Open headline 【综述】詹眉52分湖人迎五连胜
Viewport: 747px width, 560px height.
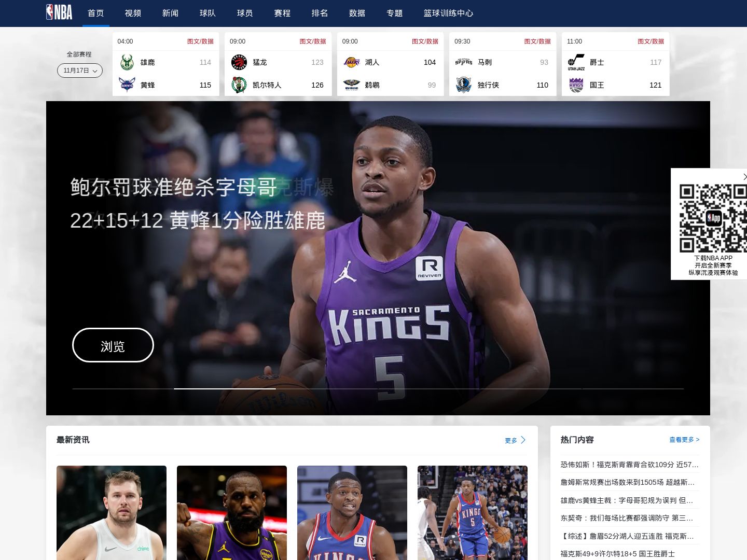click(627, 536)
